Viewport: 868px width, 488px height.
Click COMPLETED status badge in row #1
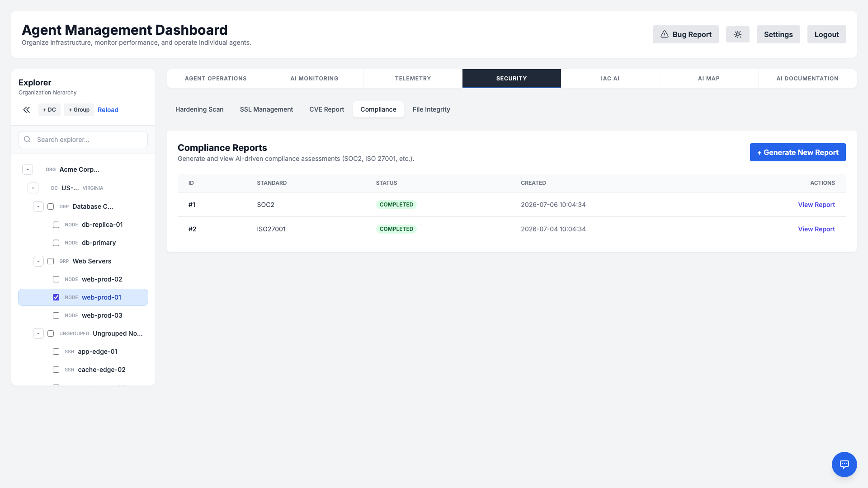coord(396,205)
